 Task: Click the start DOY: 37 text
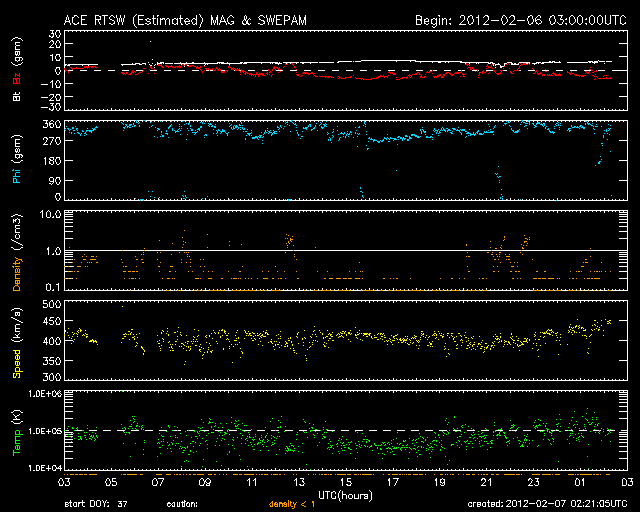pyautogui.click(x=96, y=505)
